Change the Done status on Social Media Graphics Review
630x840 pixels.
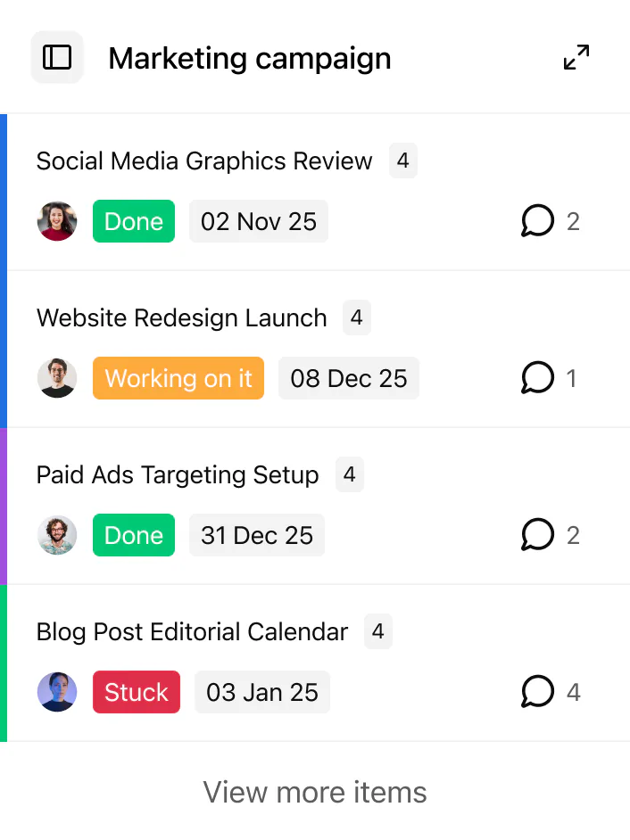coord(133,220)
